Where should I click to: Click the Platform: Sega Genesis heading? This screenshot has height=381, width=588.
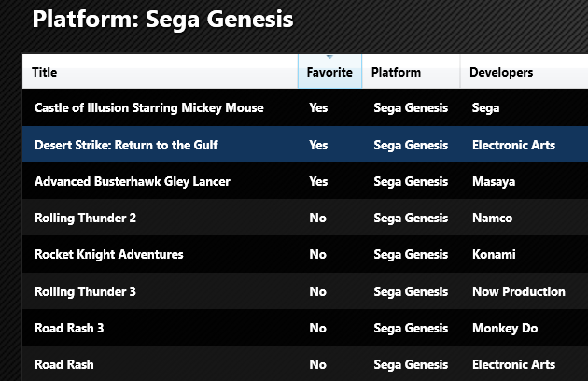162,19
